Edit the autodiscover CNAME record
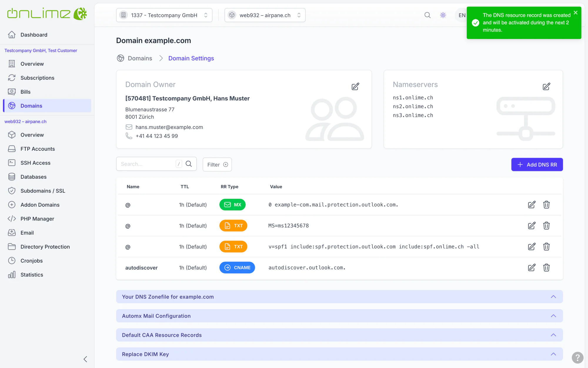 coord(532,267)
